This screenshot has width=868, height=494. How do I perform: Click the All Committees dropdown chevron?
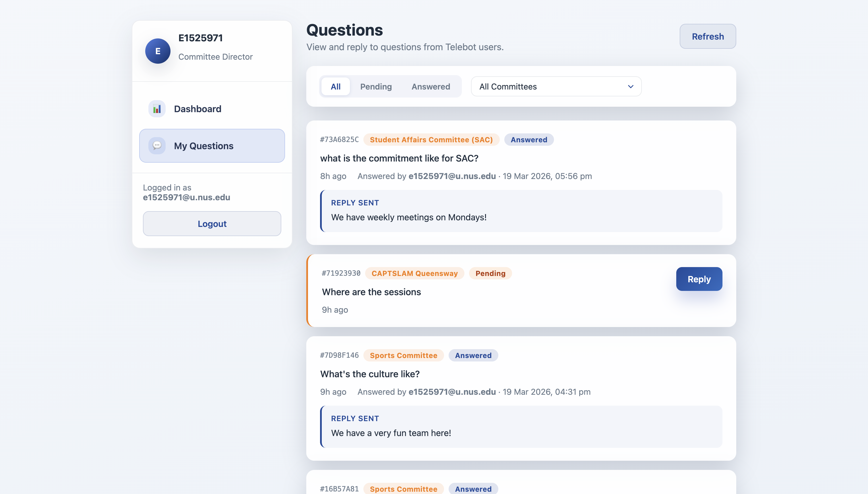630,87
